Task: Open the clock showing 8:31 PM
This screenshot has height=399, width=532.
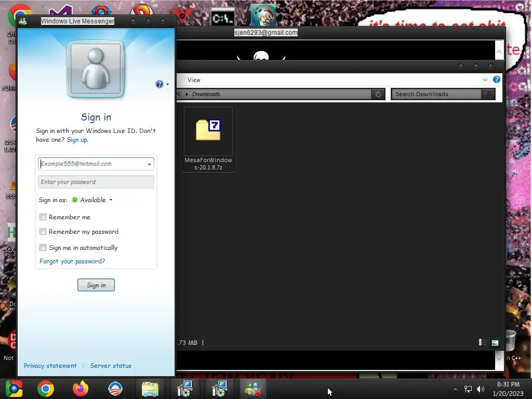Action: (x=508, y=389)
